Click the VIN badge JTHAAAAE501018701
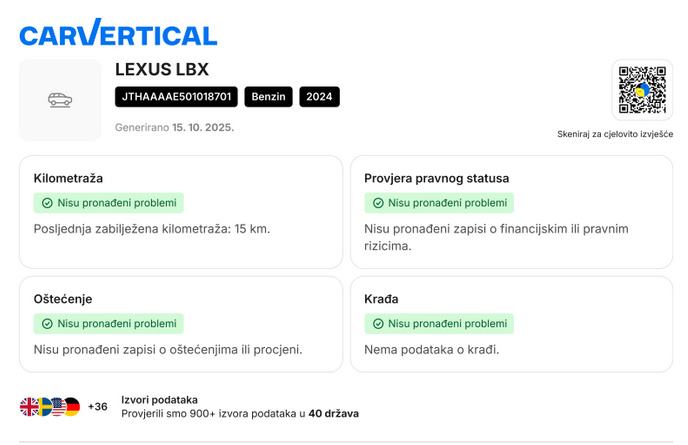The width and height of the screenshot is (688, 445). (x=176, y=97)
